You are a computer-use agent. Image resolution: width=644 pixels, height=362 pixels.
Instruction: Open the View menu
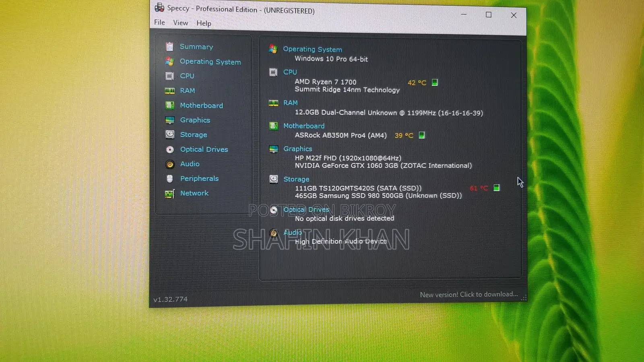[x=180, y=23]
